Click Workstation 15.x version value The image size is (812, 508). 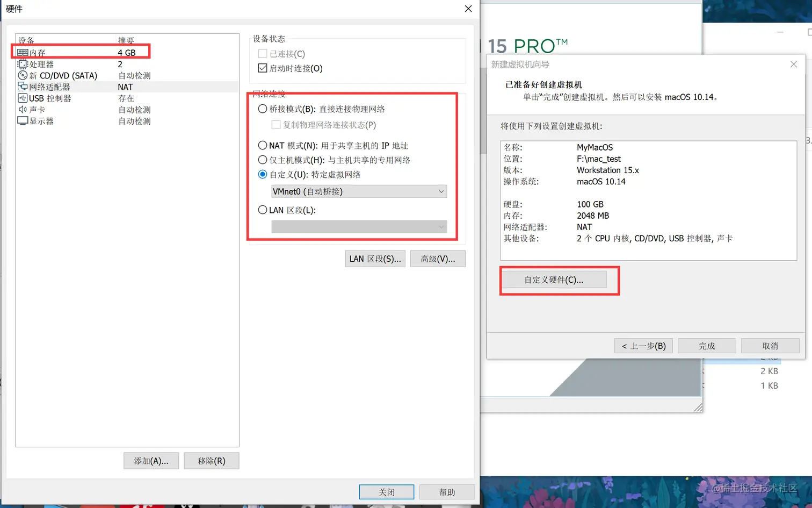pyautogui.click(x=608, y=170)
